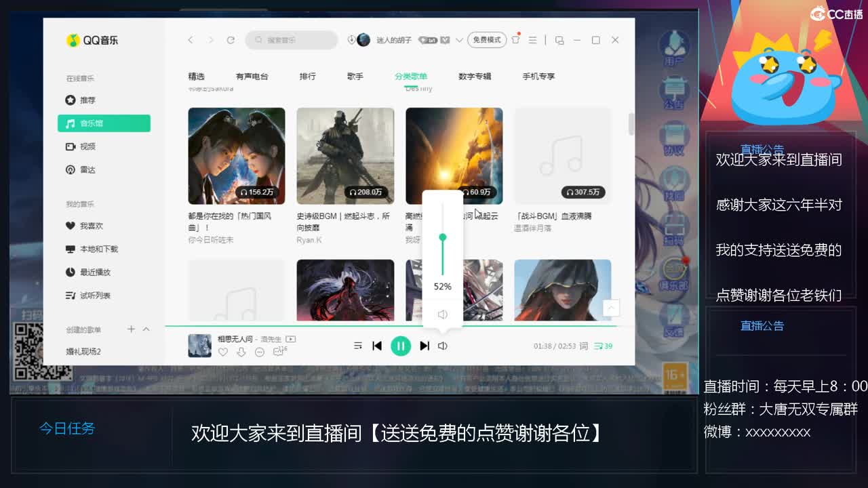Open the main menu hamburger icon

coord(533,41)
